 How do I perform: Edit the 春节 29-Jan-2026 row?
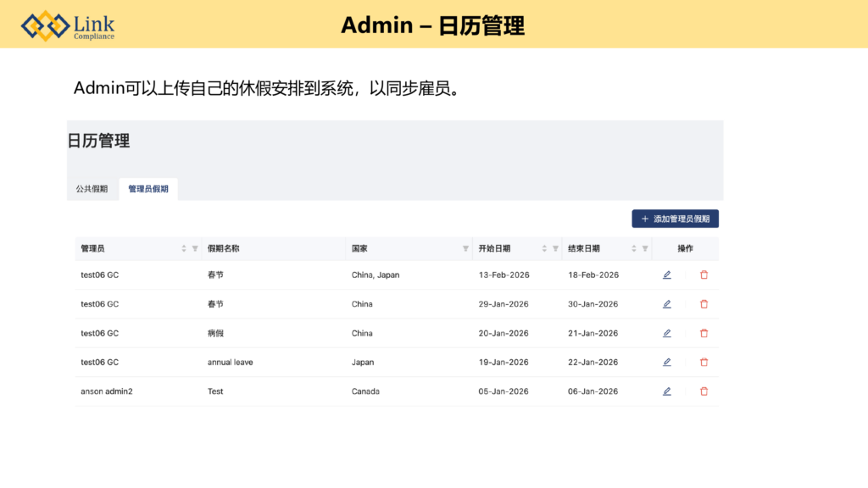click(666, 304)
